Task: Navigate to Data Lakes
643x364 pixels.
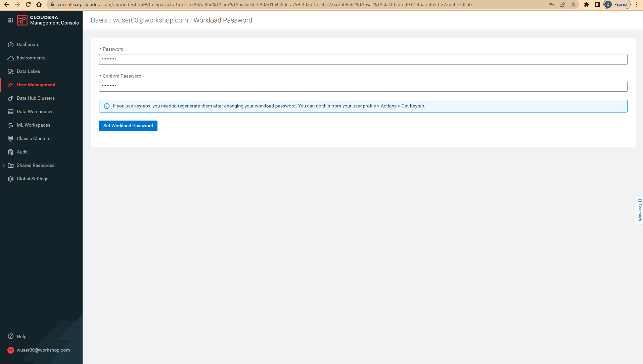Action: coord(29,71)
